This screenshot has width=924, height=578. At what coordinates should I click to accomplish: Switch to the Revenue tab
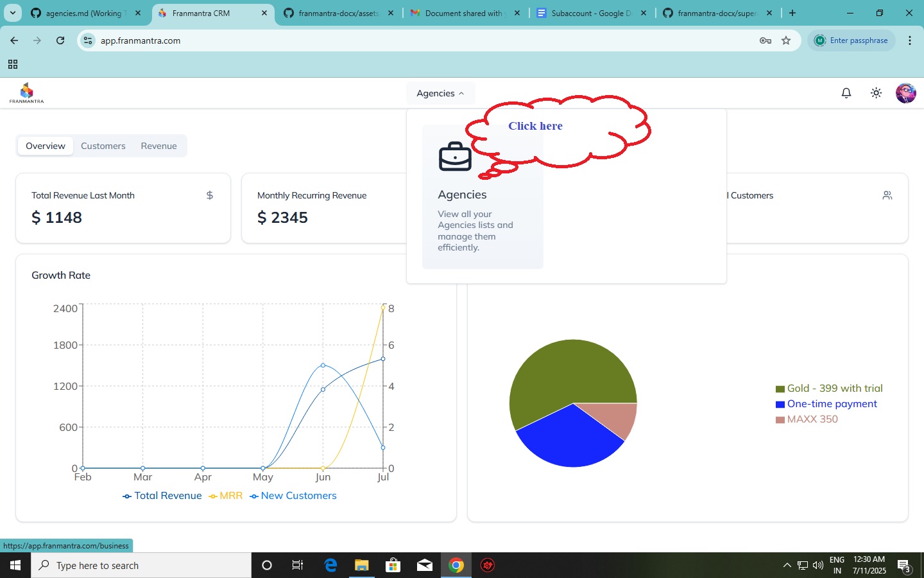pos(158,146)
